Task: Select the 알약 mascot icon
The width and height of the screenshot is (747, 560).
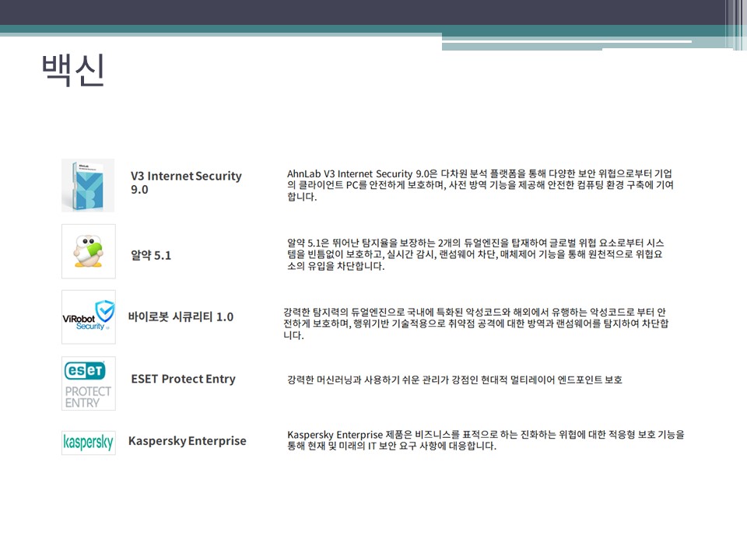Action: pos(88,251)
